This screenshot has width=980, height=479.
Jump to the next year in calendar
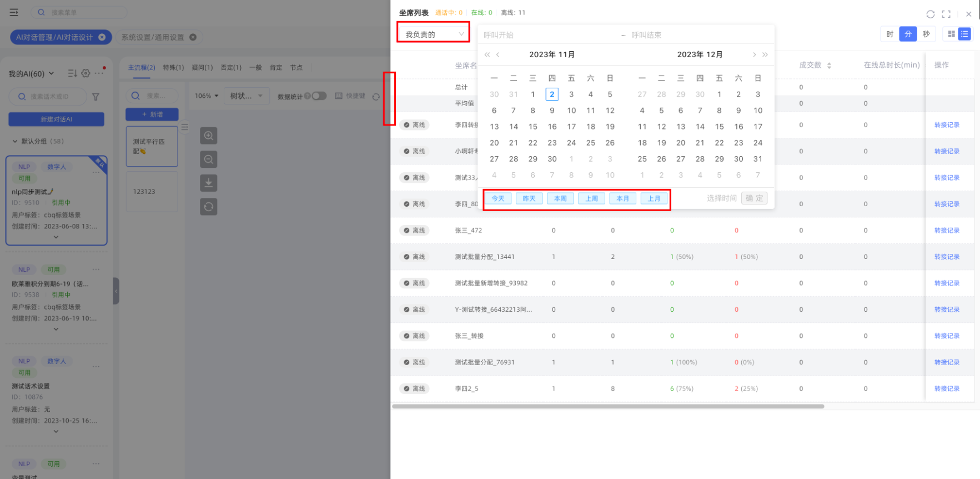tap(765, 54)
